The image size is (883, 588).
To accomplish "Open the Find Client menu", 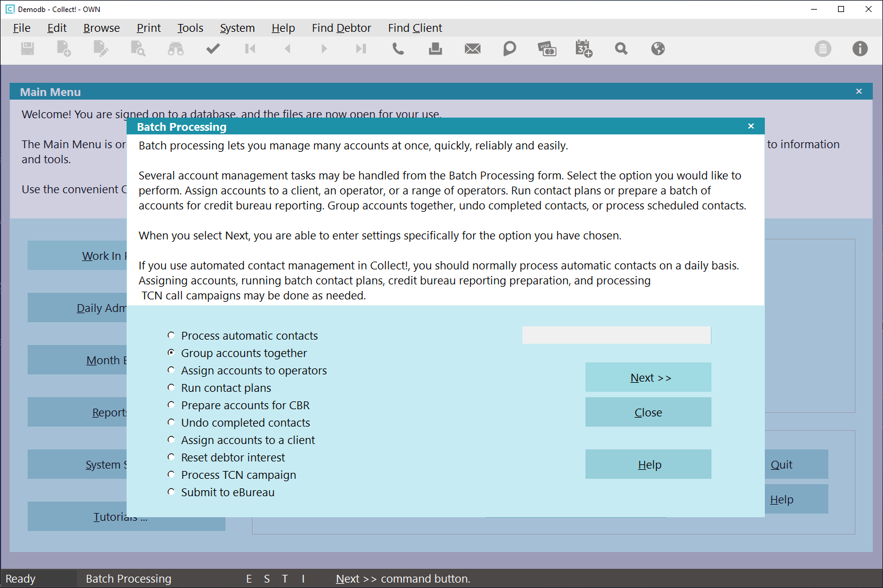I will (x=415, y=28).
